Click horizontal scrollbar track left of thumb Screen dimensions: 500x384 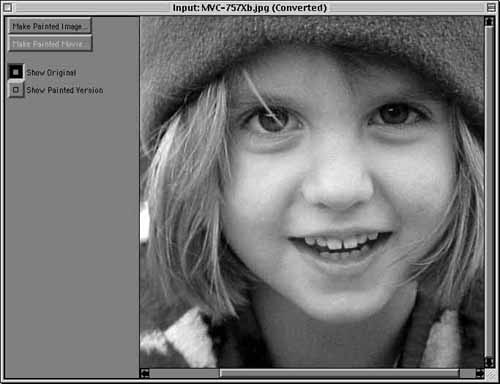click(x=184, y=373)
